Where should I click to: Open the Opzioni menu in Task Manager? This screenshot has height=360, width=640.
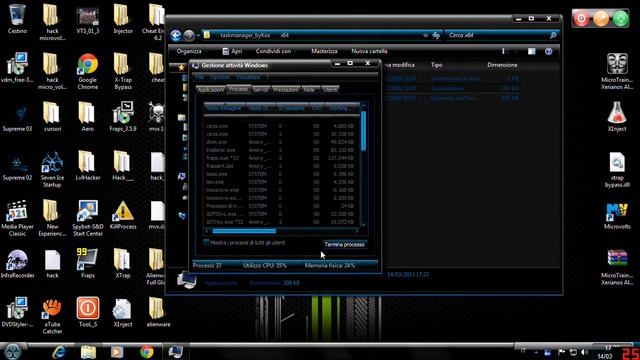point(220,77)
